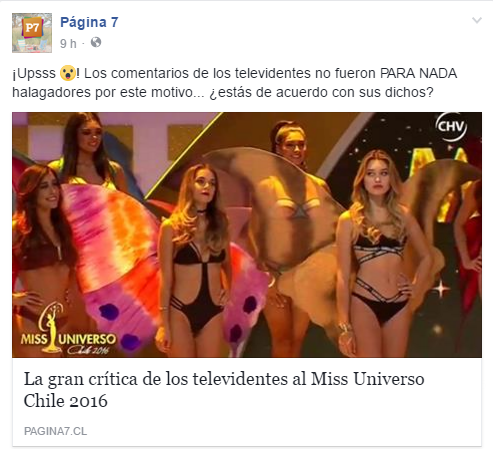Viewport: 493px width, 449px height.
Task: Click the golden figure in Miss Universo logo
Action: tap(51, 328)
